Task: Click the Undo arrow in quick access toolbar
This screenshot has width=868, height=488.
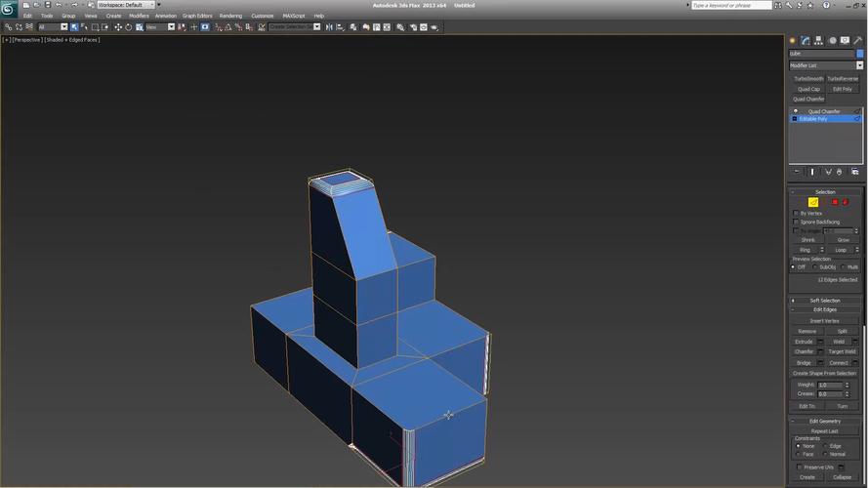Action: (x=59, y=5)
